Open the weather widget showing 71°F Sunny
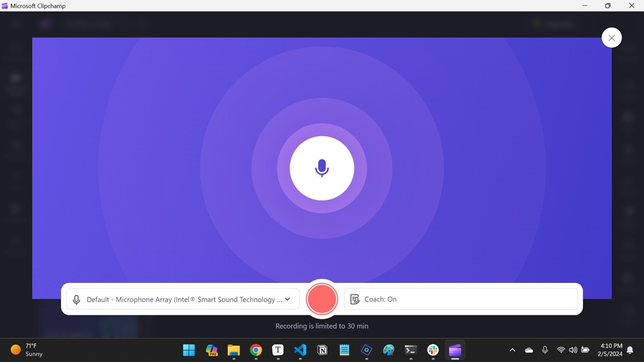 (25, 350)
